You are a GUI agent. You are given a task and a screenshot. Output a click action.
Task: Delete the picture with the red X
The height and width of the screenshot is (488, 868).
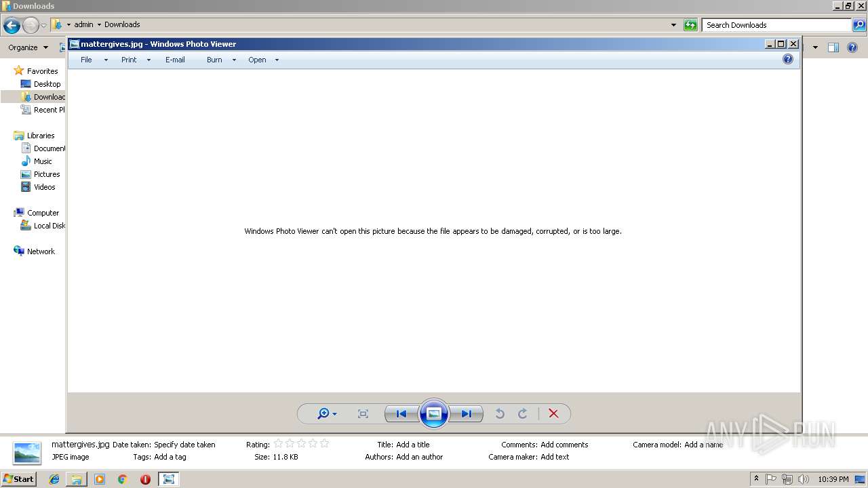(x=553, y=413)
